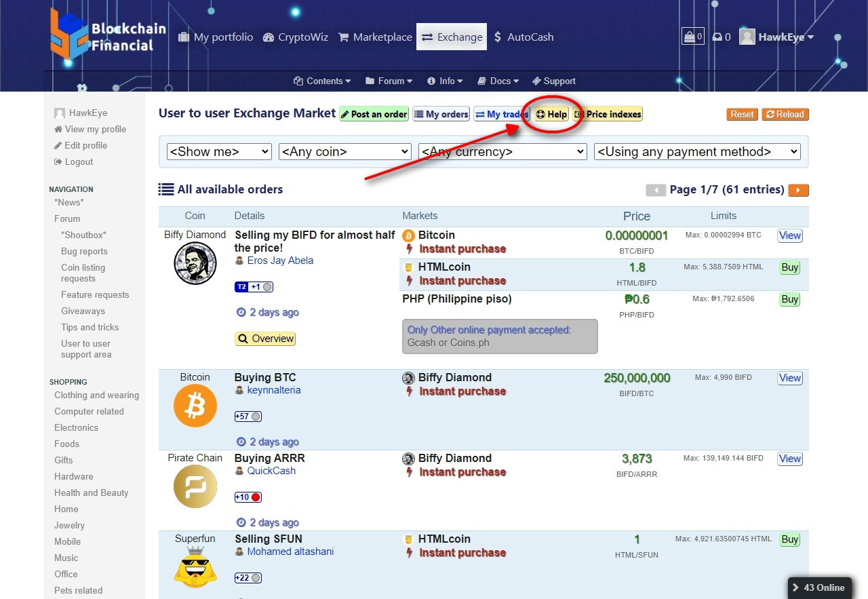Screen dimensions: 868x599
Task: Buy BIFD with HTMLcoin
Action: pyautogui.click(x=790, y=267)
